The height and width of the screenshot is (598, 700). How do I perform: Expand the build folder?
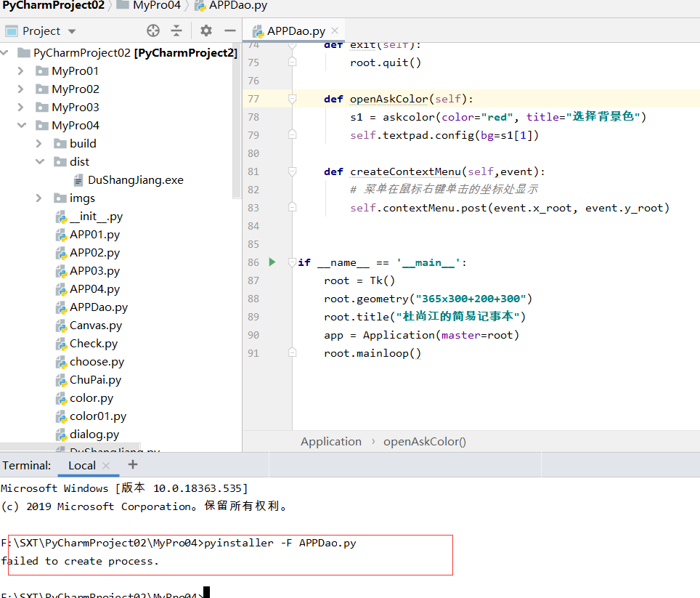(38, 143)
